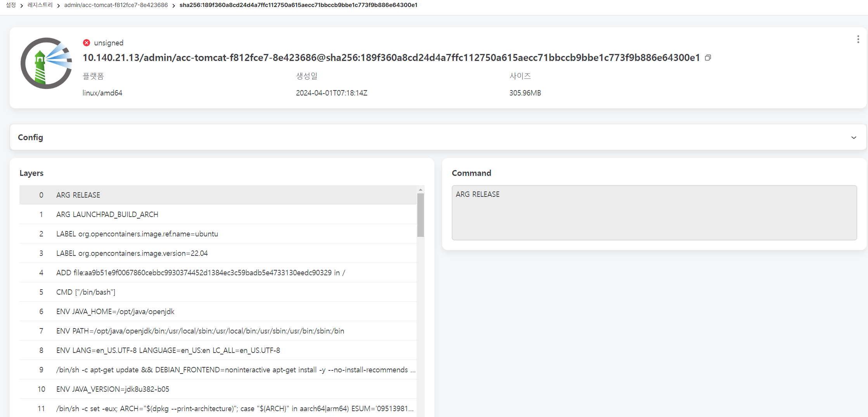
Task: Expand the Config section chevron
Action: (854, 137)
